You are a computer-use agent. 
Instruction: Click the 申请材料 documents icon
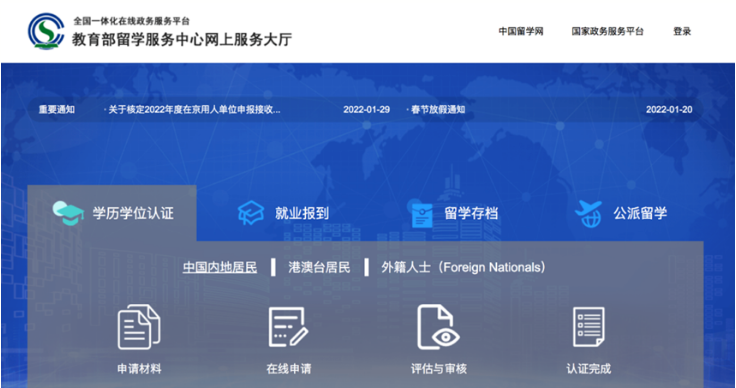pyautogui.click(x=138, y=327)
